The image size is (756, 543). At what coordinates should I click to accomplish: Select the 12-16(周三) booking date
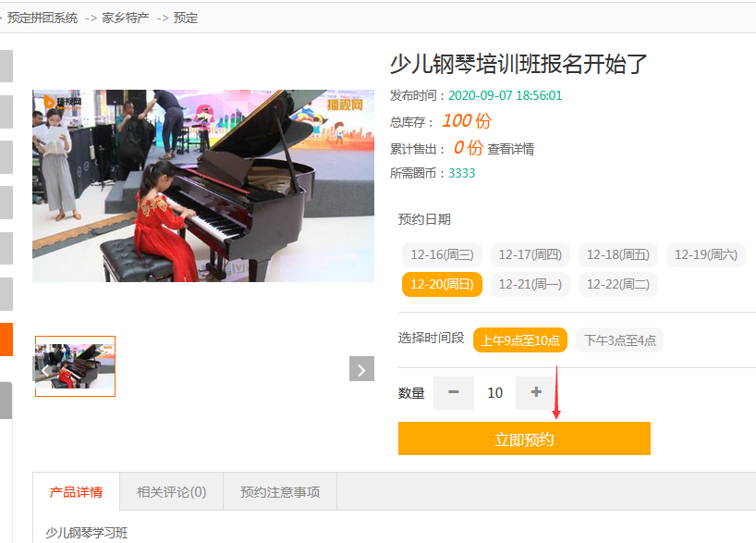(x=442, y=255)
